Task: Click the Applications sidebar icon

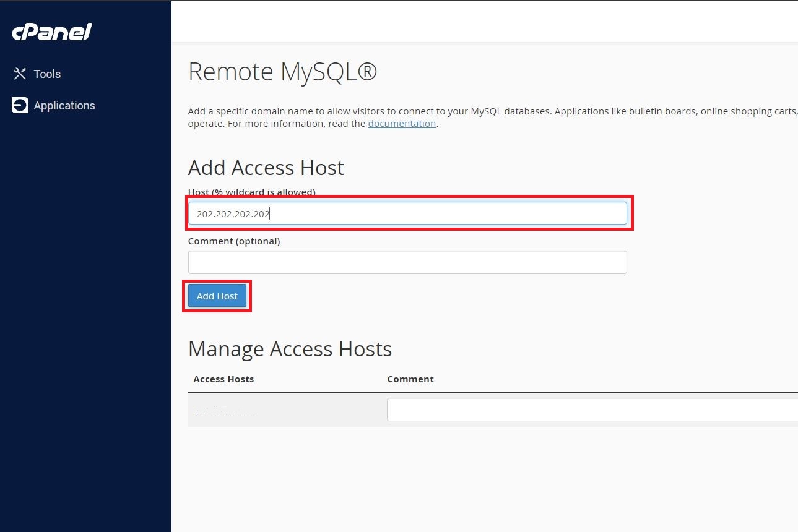Action: 20,105
